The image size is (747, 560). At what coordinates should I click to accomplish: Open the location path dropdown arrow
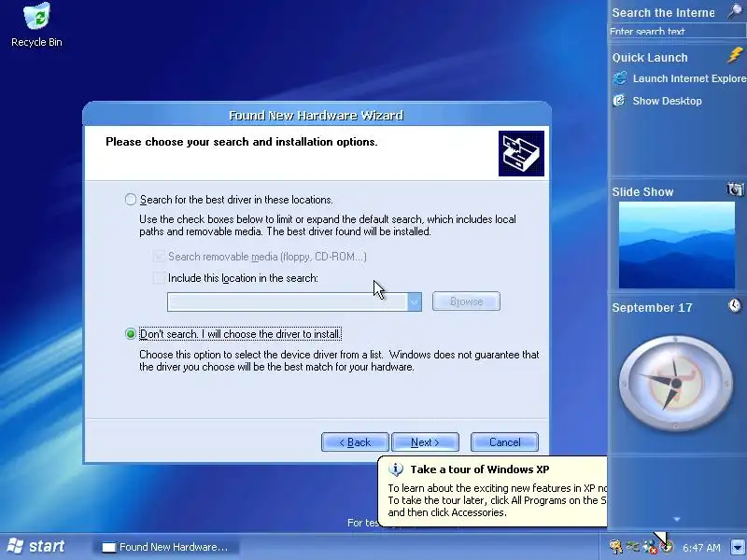click(x=415, y=301)
